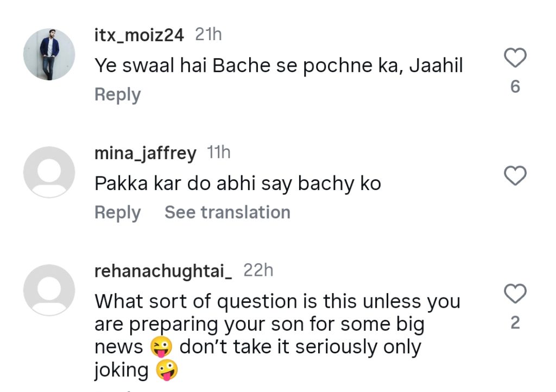This screenshot has height=392, width=556.
Task: Reply to the 'Pakka kar do' comment
Action: [x=117, y=212]
